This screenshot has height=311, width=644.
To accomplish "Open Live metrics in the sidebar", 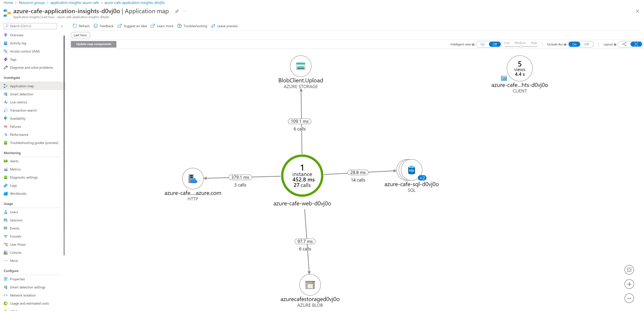I will click(19, 102).
